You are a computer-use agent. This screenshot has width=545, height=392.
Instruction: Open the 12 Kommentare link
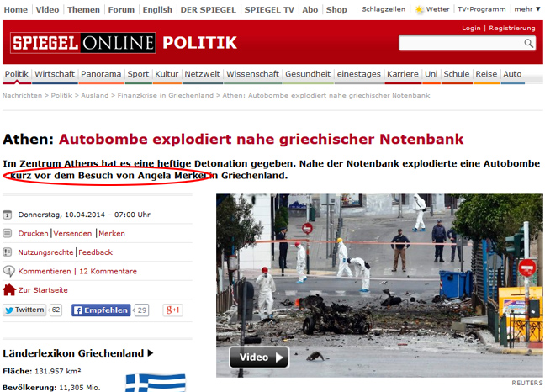[x=108, y=271]
